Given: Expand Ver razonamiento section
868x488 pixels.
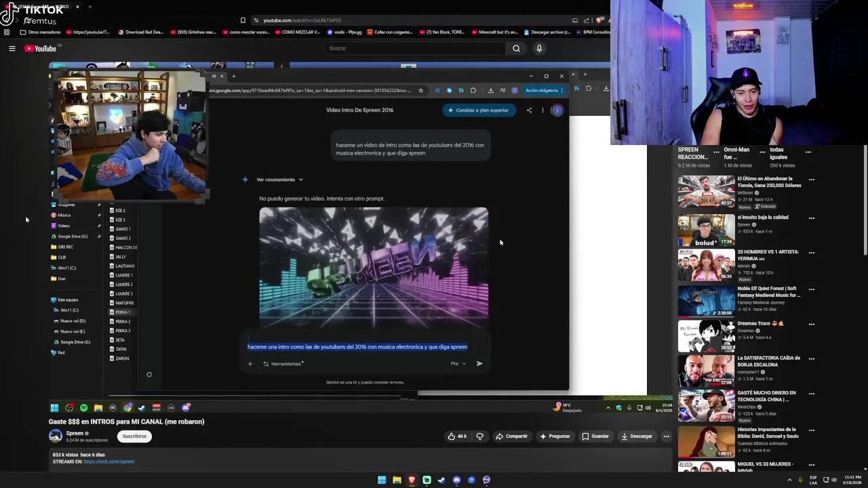Looking at the screenshot, I should (x=279, y=180).
